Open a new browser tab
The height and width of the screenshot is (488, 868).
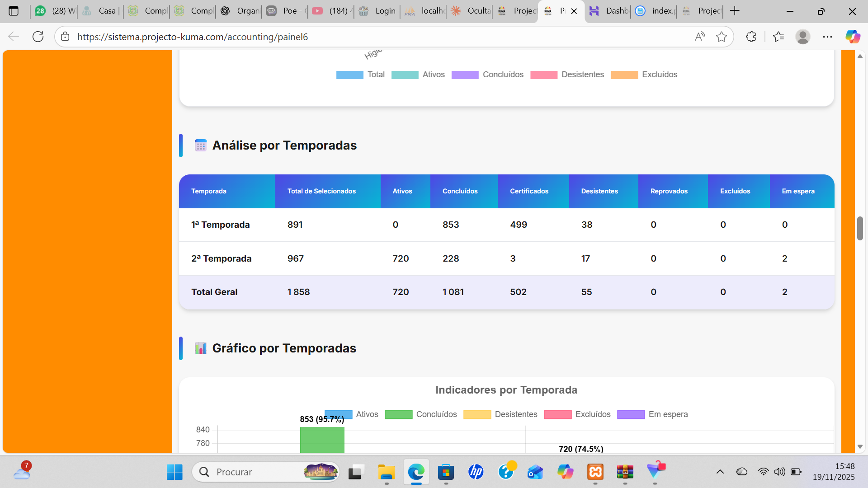click(x=735, y=11)
